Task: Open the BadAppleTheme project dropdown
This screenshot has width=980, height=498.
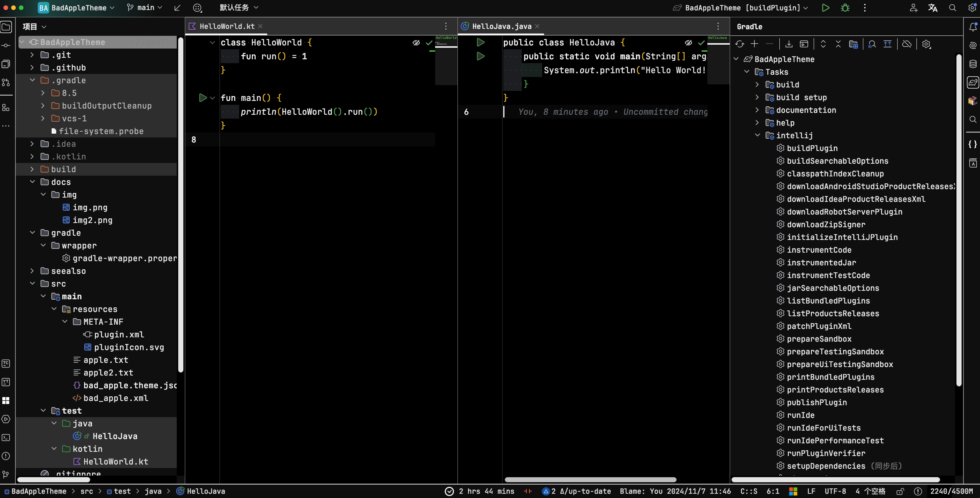Action: coord(76,8)
